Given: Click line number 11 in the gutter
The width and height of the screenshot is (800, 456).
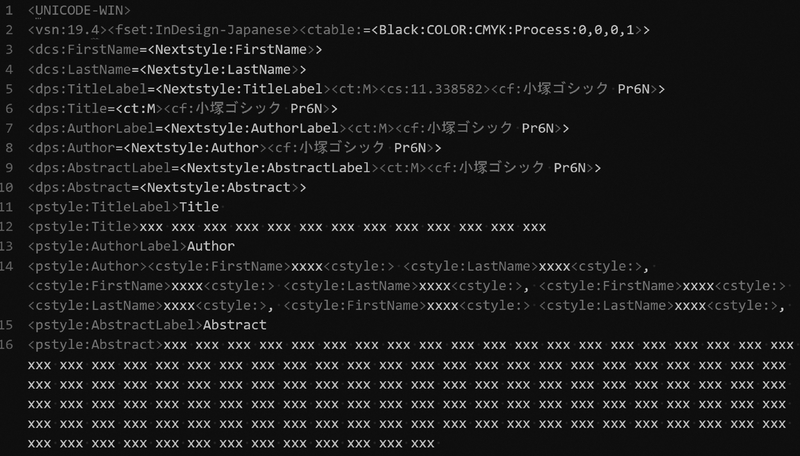Looking at the screenshot, I should [7, 207].
